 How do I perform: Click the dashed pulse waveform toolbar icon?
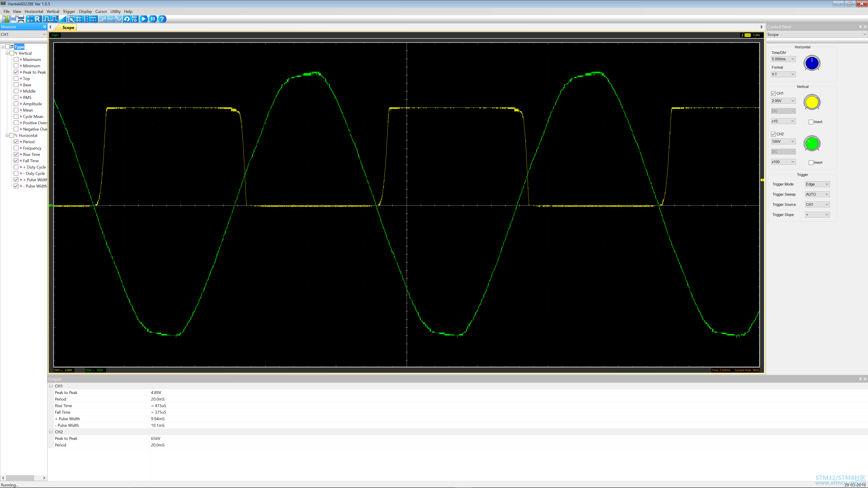[x=54, y=19]
